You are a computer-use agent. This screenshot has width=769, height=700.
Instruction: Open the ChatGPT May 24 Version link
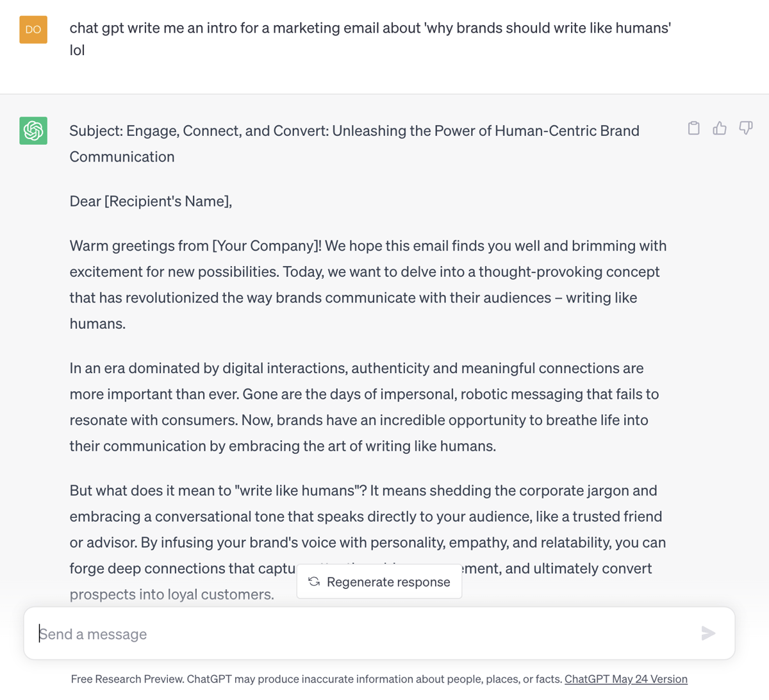click(x=626, y=679)
